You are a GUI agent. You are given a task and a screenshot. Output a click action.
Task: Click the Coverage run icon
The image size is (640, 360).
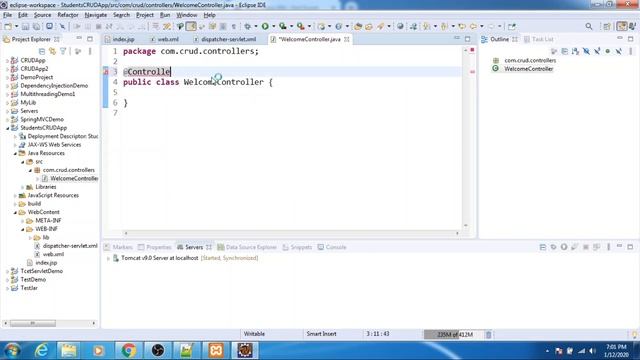coord(282,26)
